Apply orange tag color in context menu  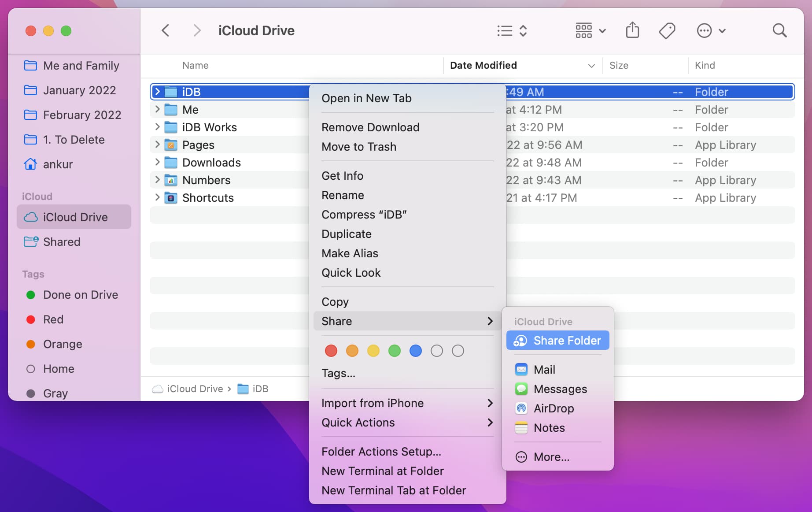click(352, 351)
